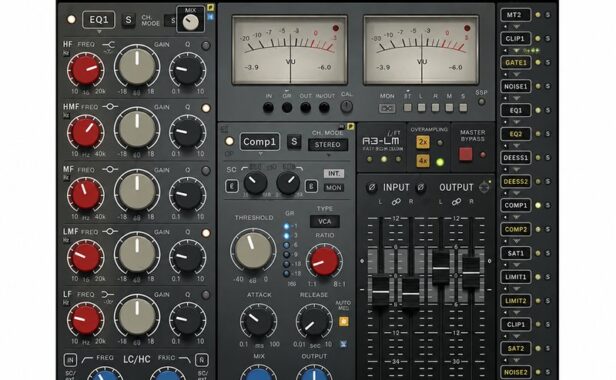Enable 2x oversampling button
Screen dimensions: 616x380
423,142
